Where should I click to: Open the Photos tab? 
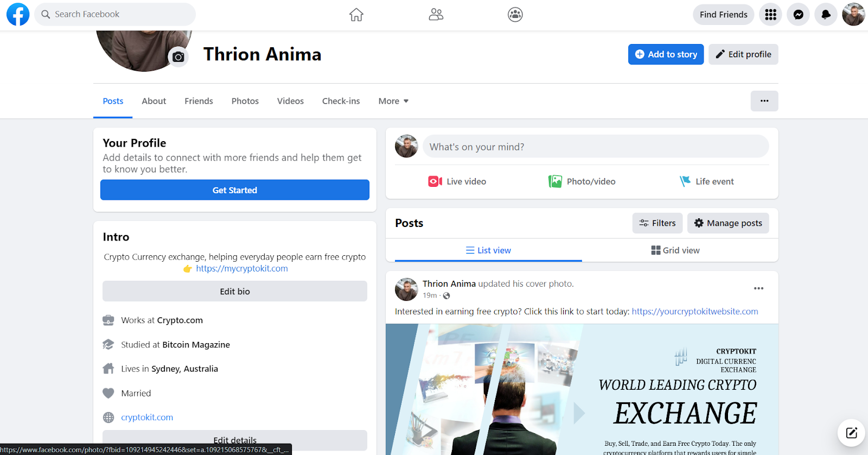(x=245, y=101)
